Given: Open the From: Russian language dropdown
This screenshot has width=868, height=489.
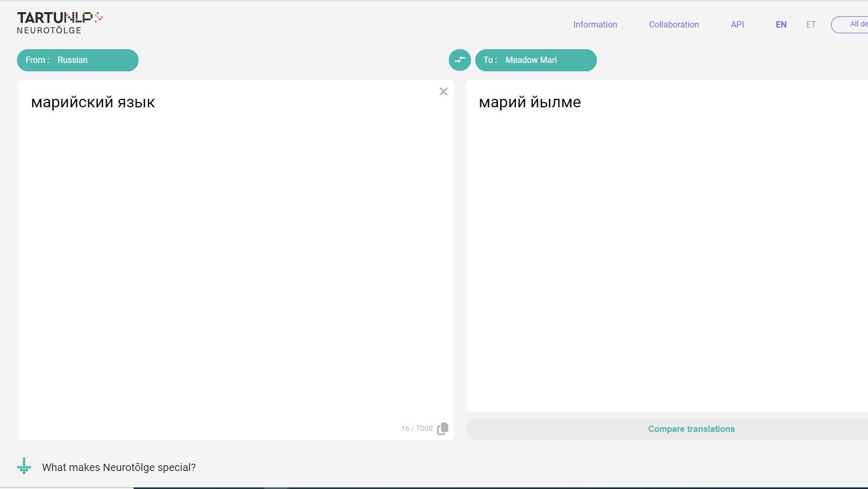Looking at the screenshot, I should [x=78, y=60].
